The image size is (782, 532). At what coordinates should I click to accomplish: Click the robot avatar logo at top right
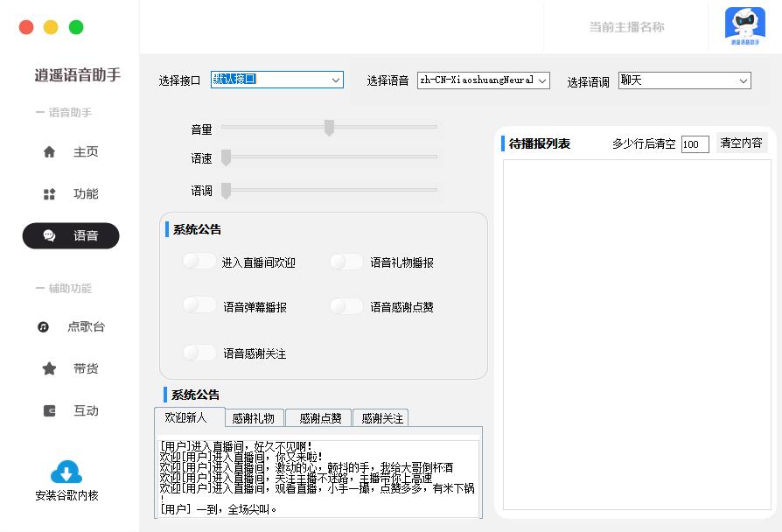[744, 25]
